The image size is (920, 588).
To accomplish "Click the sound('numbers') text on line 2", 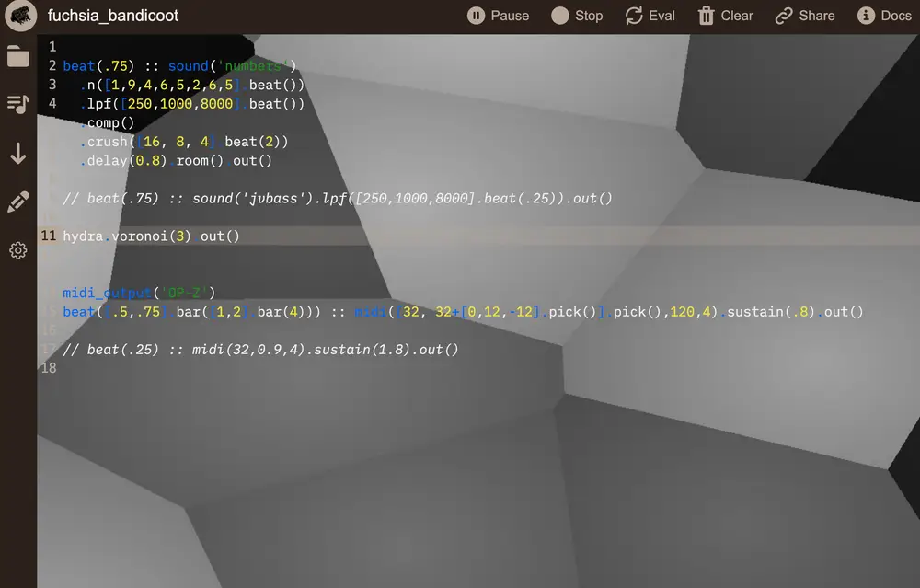I will [232, 66].
